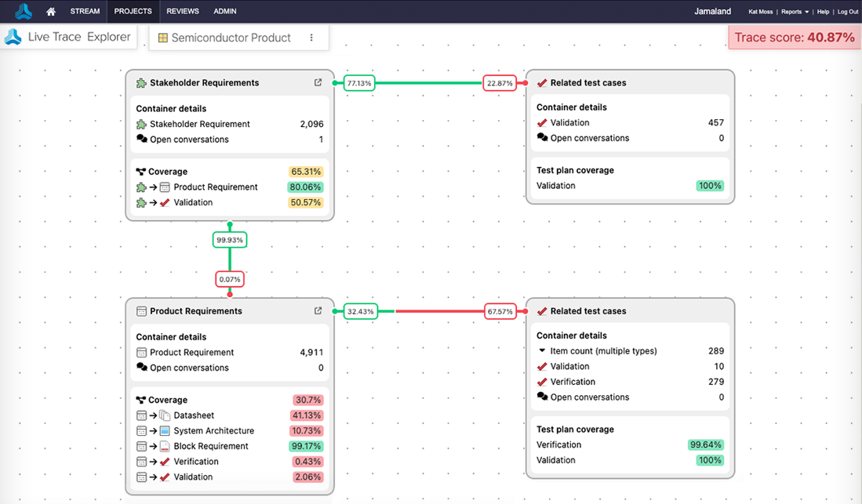Click the Block Requirement 99.17% coverage badge
The width and height of the screenshot is (862, 504).
pos(307,446)
